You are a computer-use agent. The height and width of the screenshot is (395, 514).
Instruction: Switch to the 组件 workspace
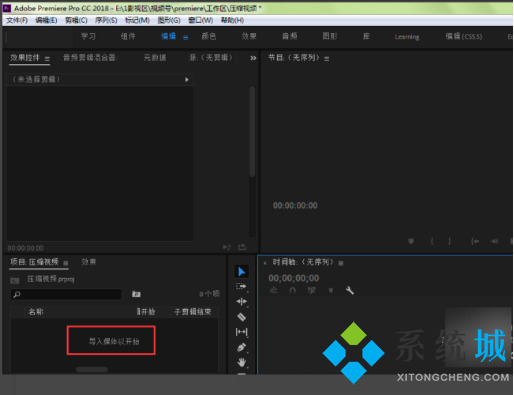point(128,36)
